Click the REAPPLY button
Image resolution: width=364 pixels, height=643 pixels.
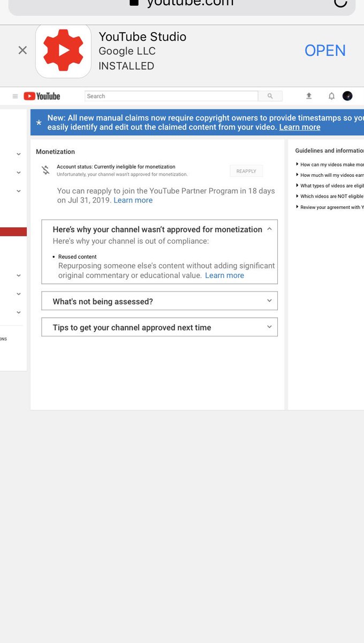(x=246, y=171)
